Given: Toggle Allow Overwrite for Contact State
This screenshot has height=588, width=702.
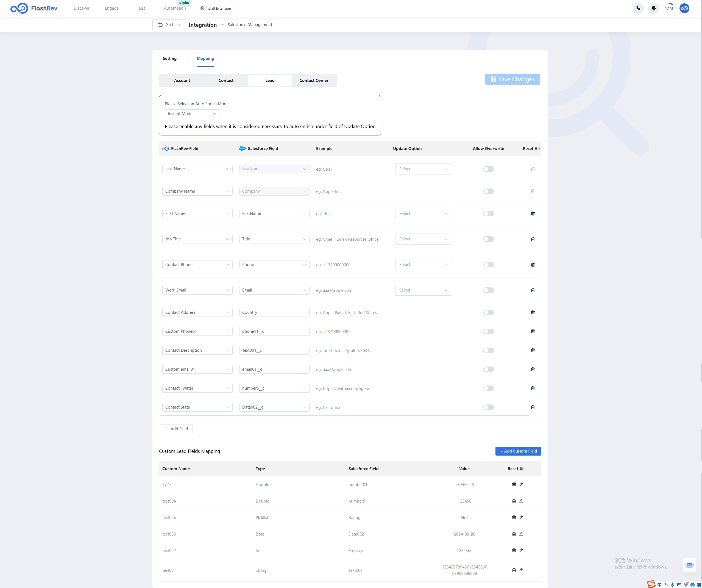Looking at the screenshot, I should click(x=488, y=407).
